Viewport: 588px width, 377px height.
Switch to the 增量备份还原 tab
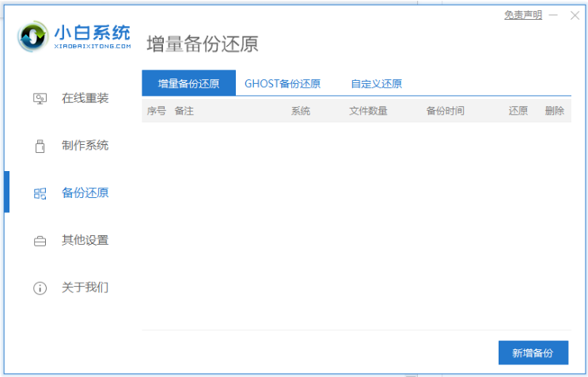click(188, 83)
